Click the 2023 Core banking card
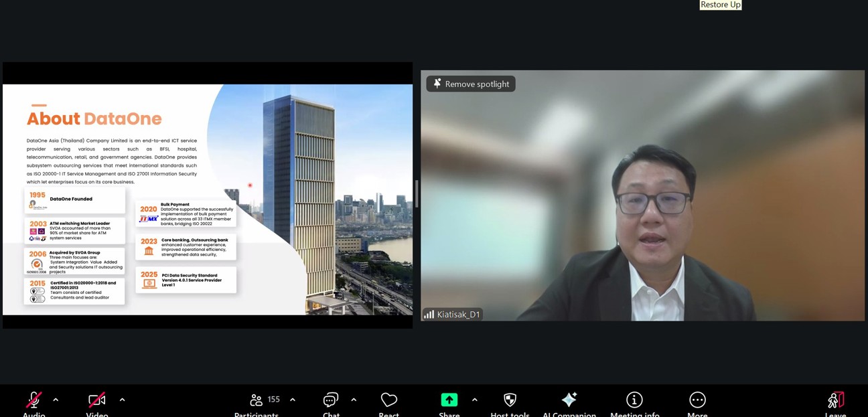The height and width of the screenshot is (417, 868). pos(186,247)
